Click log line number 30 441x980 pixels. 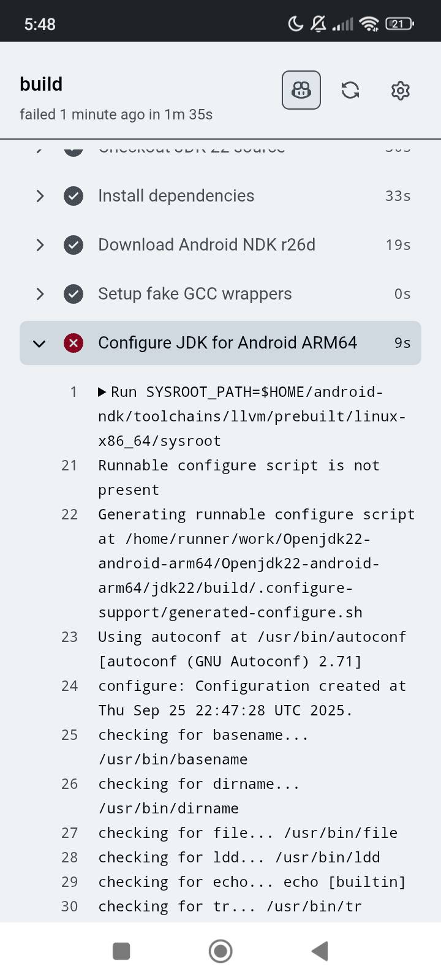pos(69,907)
